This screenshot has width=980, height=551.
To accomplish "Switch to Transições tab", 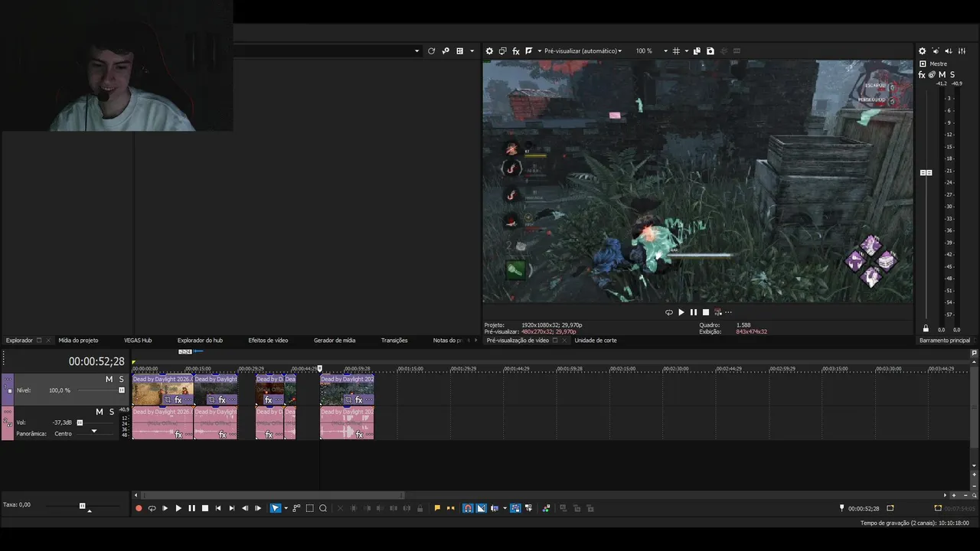I will 394,341.
